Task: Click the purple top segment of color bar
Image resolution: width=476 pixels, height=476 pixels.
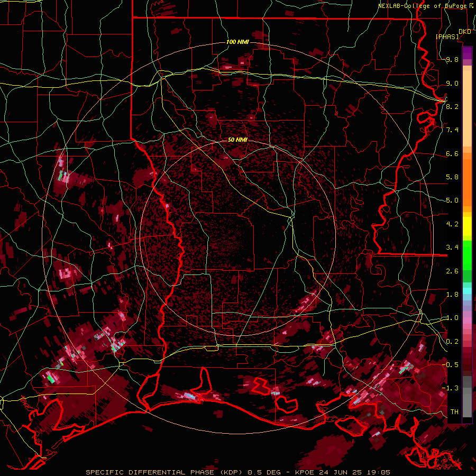Action: [x=467, y=53]
